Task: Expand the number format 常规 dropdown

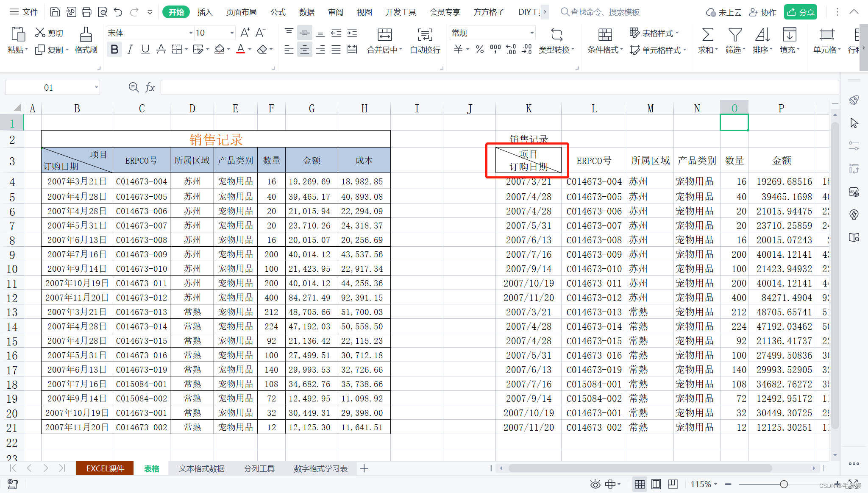Action: point(532,33)
